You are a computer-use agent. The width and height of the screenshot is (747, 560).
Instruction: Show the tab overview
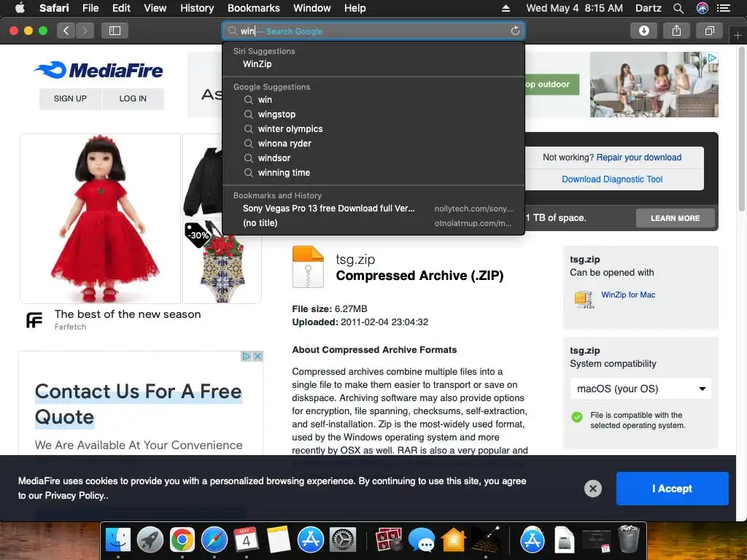[709, 31]
